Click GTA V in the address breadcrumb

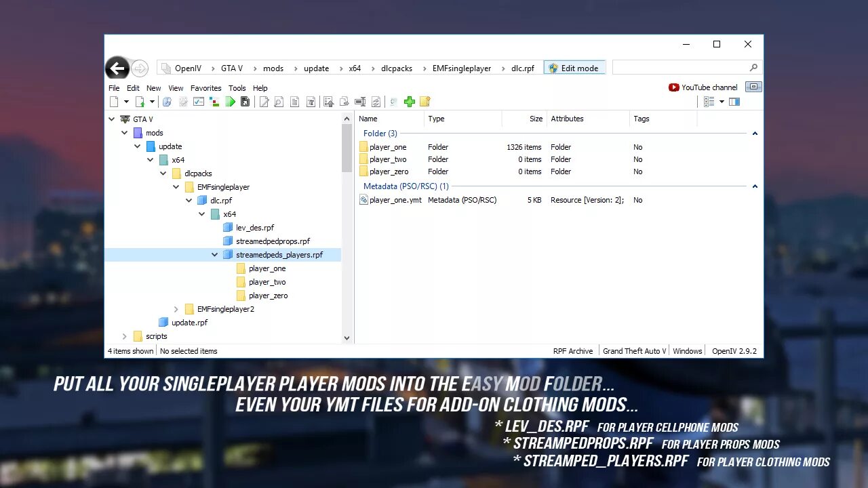231,68
